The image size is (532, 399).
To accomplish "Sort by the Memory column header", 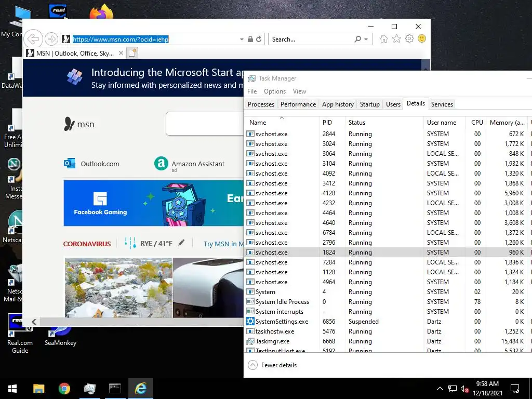I will [x=507, y=123].
